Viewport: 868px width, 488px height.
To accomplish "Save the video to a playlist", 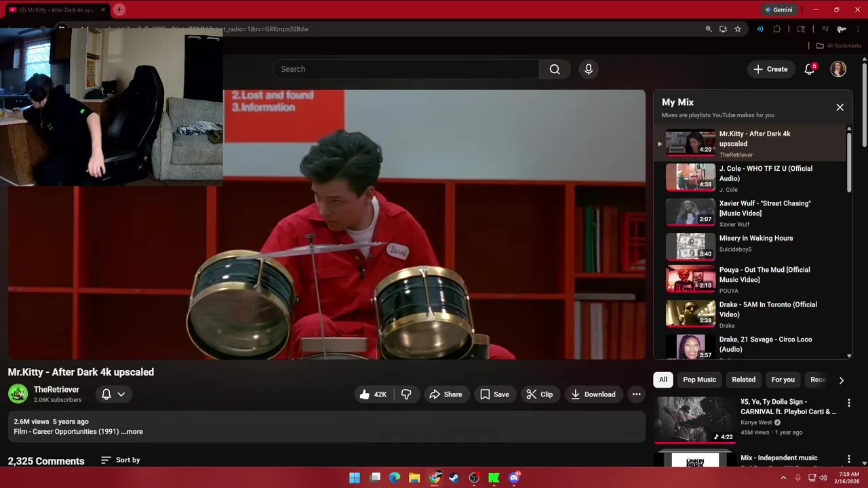I will pyautogui.click(x=494, y=394).
